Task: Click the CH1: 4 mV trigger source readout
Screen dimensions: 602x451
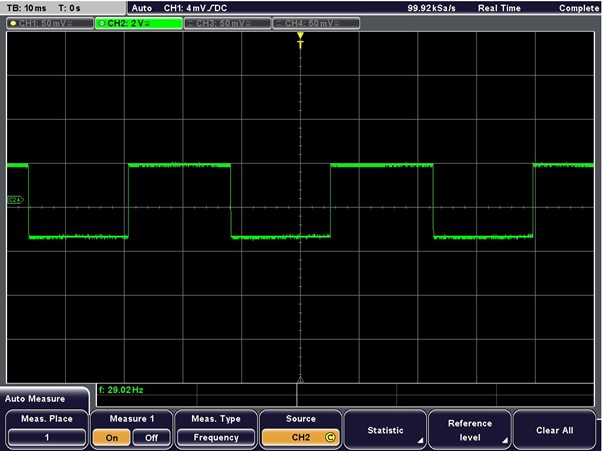Action: pos(195,8)
